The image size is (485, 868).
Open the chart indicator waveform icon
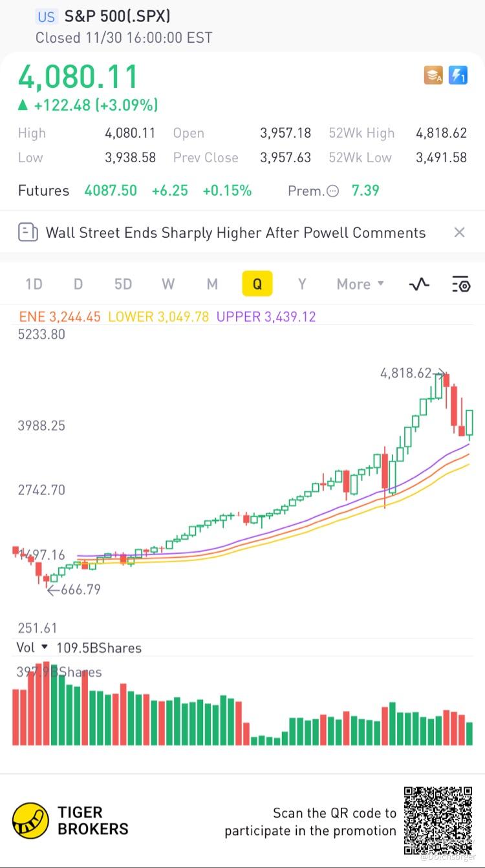[420, 284]
